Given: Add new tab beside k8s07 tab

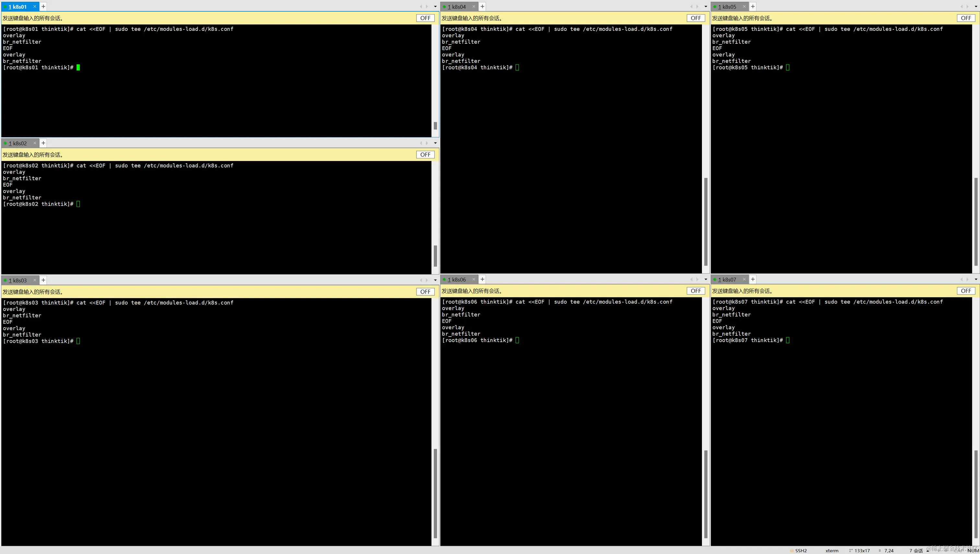Looking at the screenshot, I should coord(752,279).
